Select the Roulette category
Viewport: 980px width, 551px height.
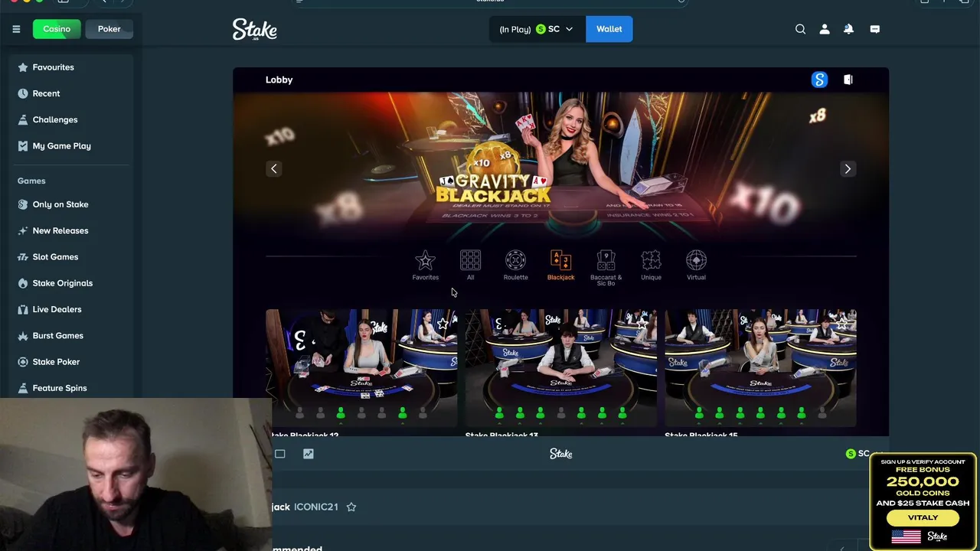coord(515,266)
